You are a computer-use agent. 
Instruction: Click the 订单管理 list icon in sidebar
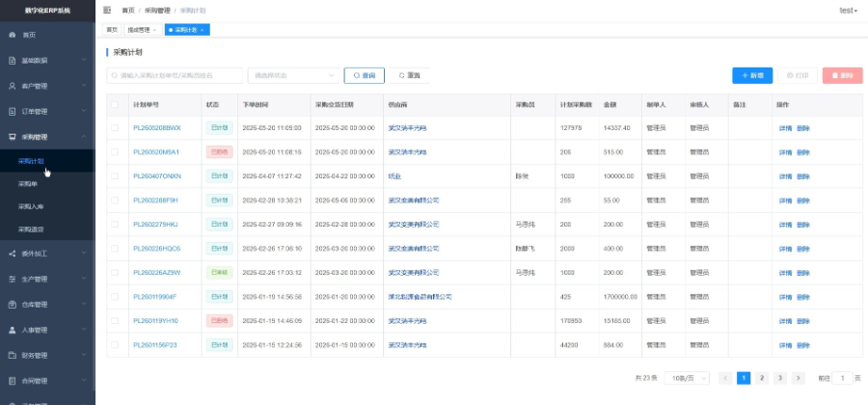[13, 111]
